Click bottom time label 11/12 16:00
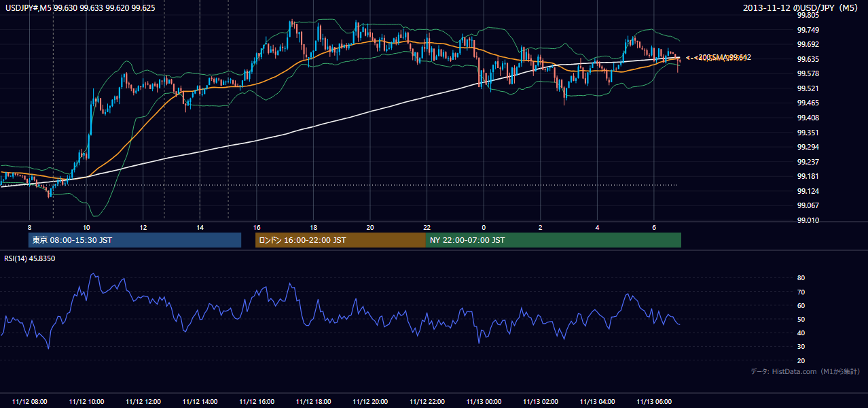The width and height of the screenshot is (868, 408). (x=257, y=402)
